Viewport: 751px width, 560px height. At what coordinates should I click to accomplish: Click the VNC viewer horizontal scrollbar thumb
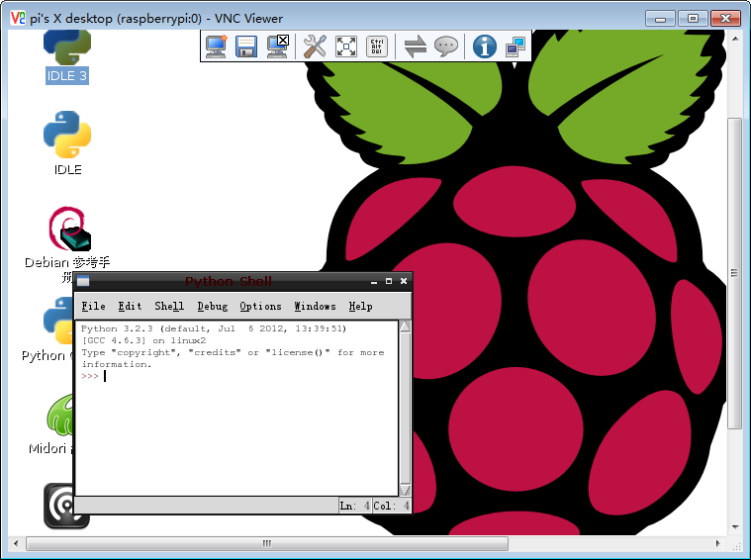click(267, 543)
